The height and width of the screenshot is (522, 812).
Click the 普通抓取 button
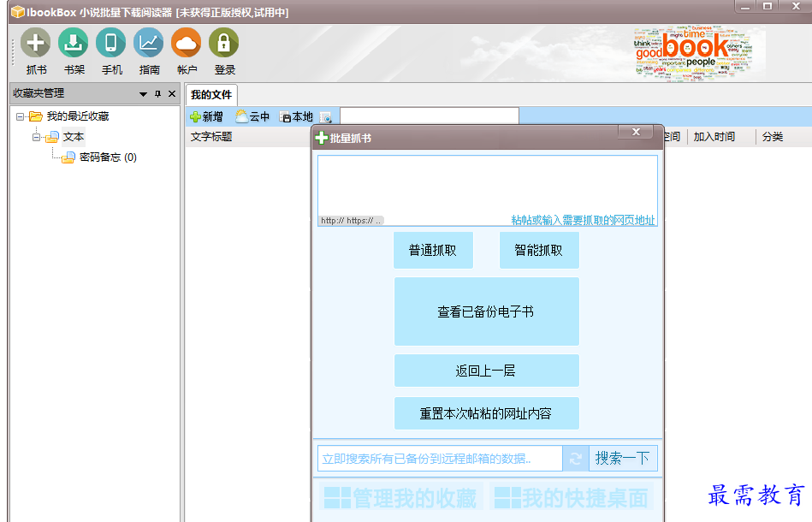[x=433, y=250]
